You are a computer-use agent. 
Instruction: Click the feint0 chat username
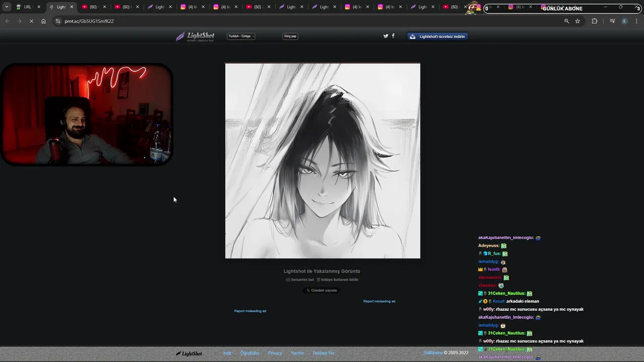494,269
